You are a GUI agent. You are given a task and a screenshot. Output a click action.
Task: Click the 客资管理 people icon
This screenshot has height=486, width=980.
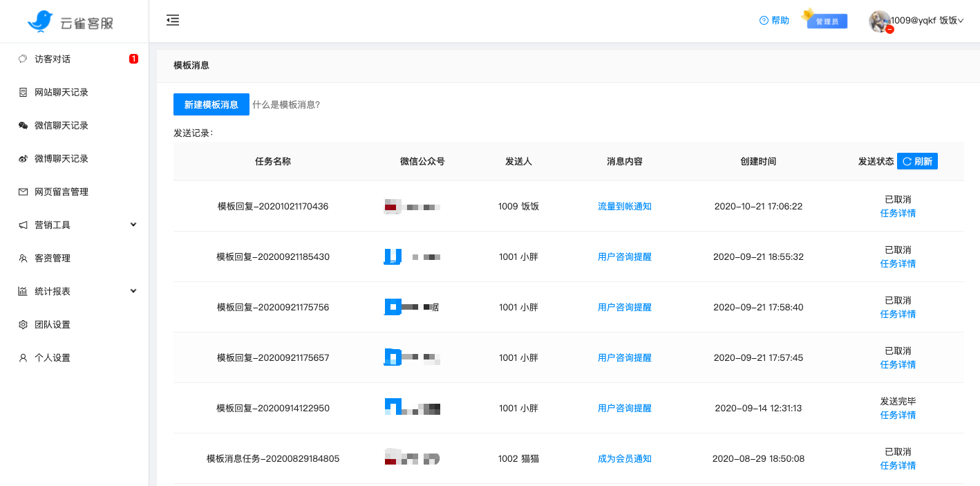click(x=22, y=258)
